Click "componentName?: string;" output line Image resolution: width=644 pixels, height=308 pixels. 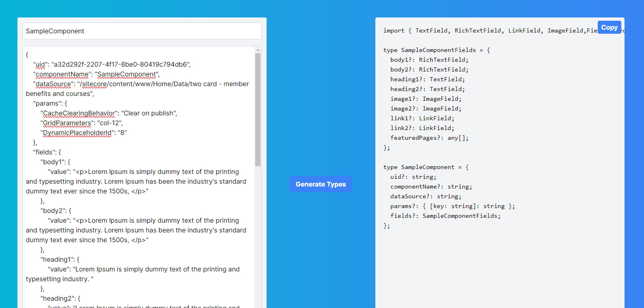coord(431,187)
